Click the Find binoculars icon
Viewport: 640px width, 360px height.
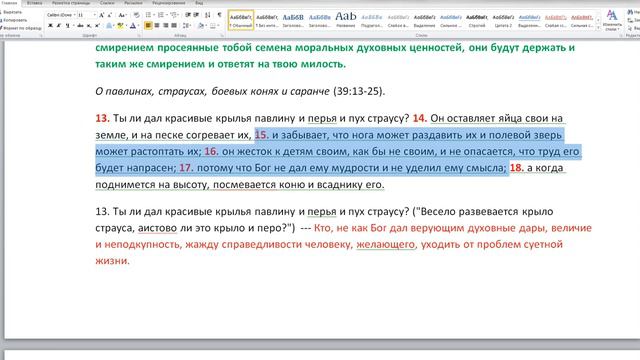point(630,12)
